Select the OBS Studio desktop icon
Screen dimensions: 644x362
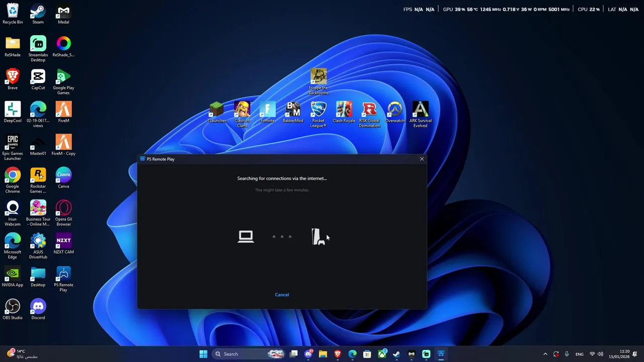point(13,309)
